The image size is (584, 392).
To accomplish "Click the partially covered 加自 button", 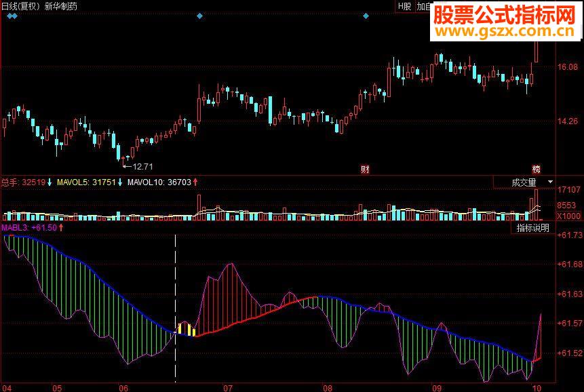I will [423, 6].
